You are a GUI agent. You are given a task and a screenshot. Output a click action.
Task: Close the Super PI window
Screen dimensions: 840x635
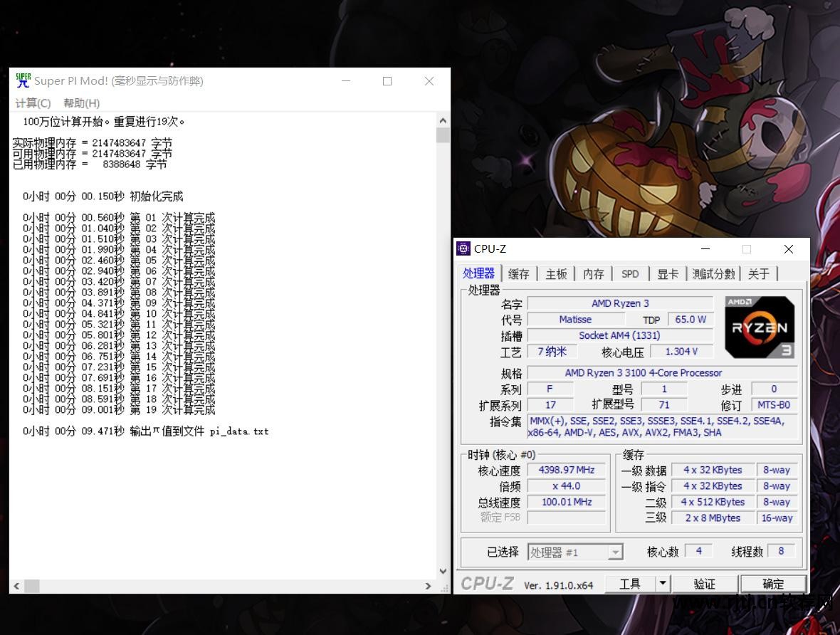tap(429, 81)
